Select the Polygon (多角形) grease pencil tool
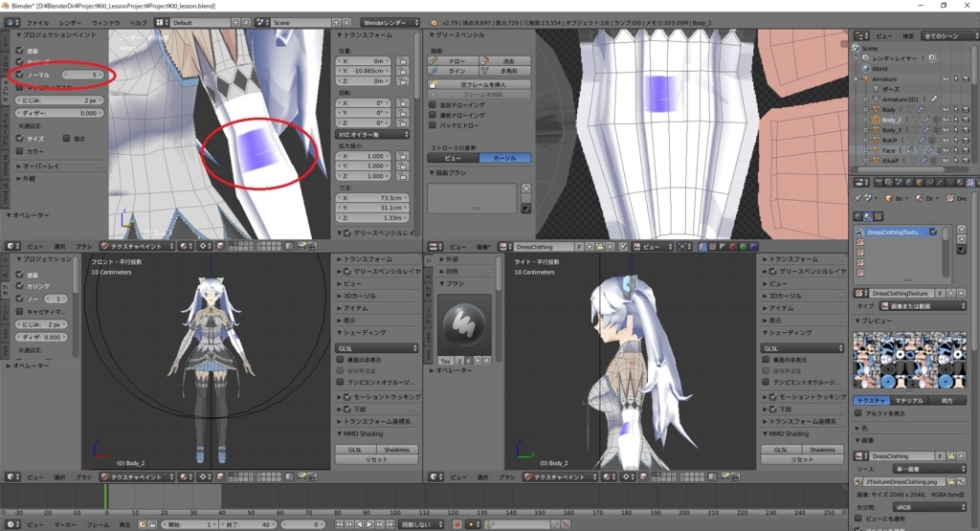This screenshot has width=980, height=531. tap(505, 71)
